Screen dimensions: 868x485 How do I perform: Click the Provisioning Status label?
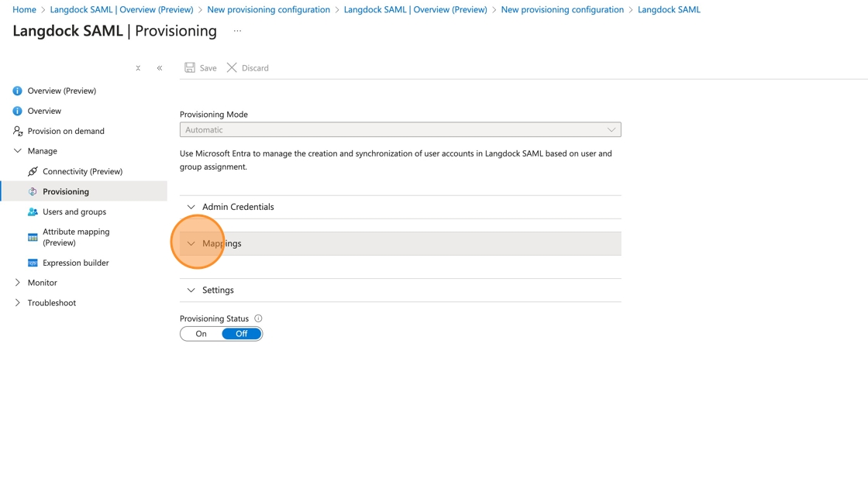point(214,319)
